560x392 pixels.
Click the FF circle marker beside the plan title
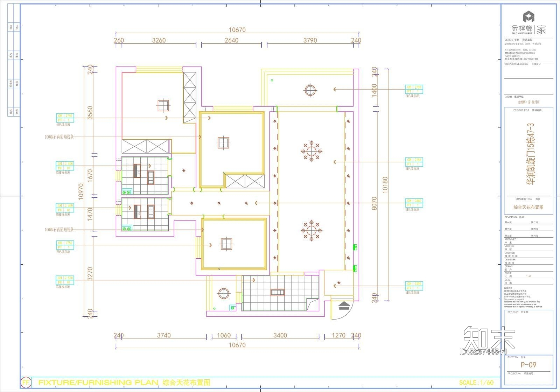26,383
